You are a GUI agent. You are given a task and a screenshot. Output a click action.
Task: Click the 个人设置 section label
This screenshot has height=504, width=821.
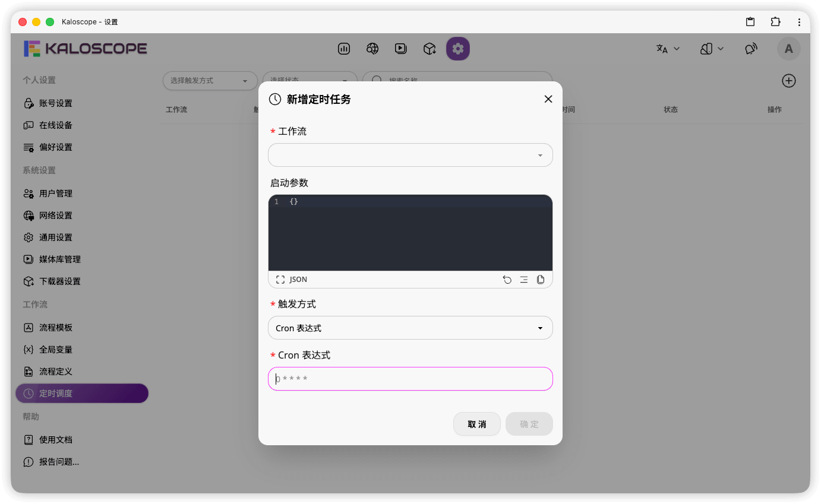[39, 80]
